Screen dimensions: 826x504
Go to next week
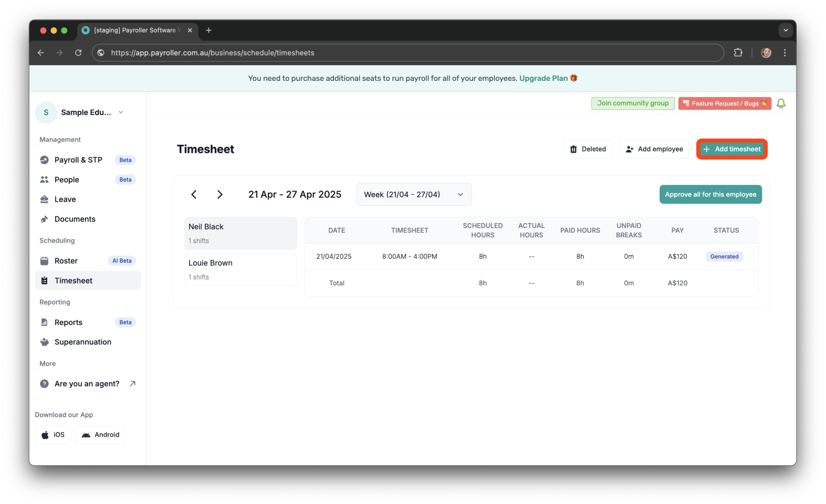click(x=220, y=195)
